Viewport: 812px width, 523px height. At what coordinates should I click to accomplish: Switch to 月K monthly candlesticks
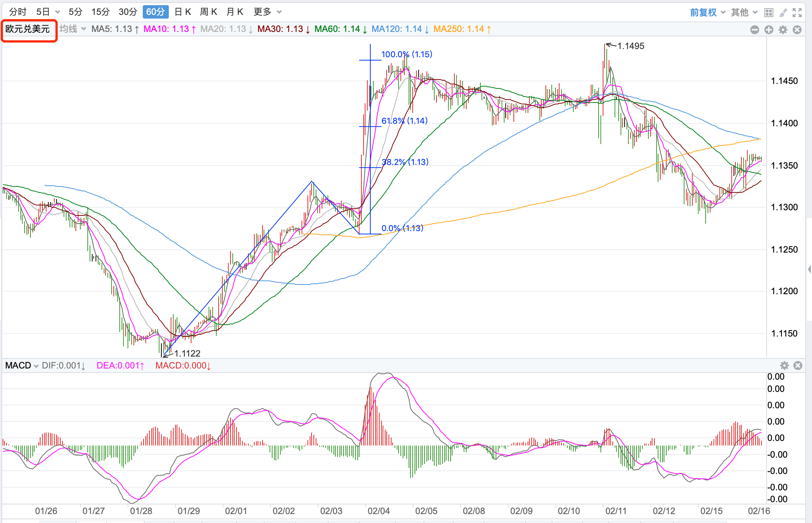tap(235, 12)
